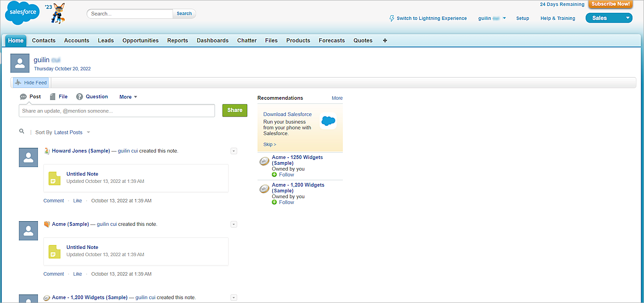The height and width of the screenshot is (303, 644).
Task: Select the File document icon
Action: (52, 97)
